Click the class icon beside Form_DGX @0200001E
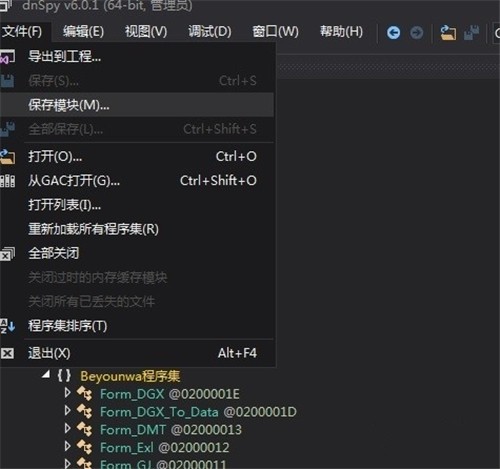Image resolution: width=500 pixels, height=469 pixels. pos(84,394)
